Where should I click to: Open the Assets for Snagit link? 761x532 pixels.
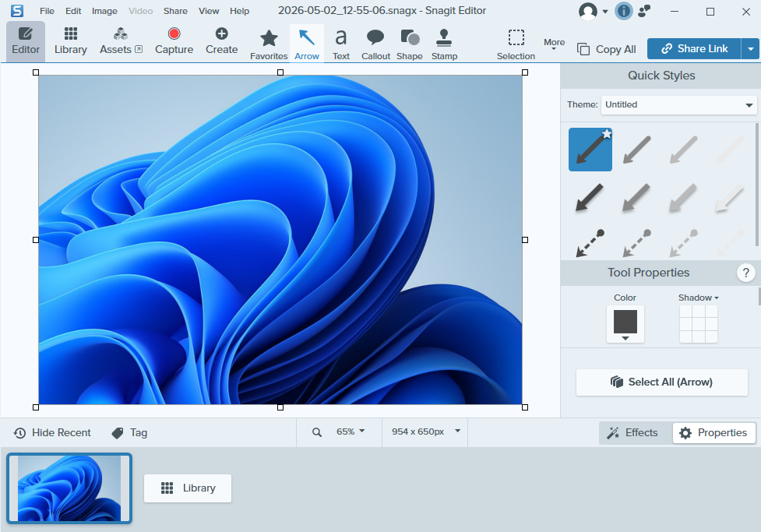point(121,42)
